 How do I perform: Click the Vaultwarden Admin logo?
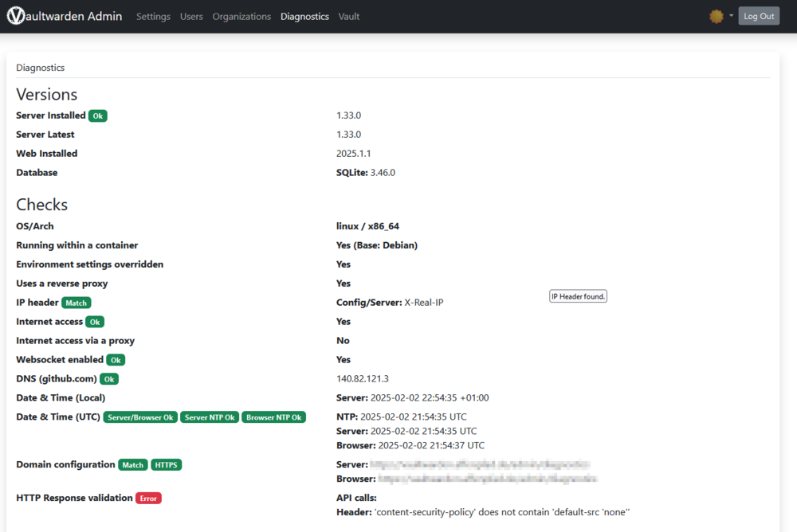tap(65, 16)
